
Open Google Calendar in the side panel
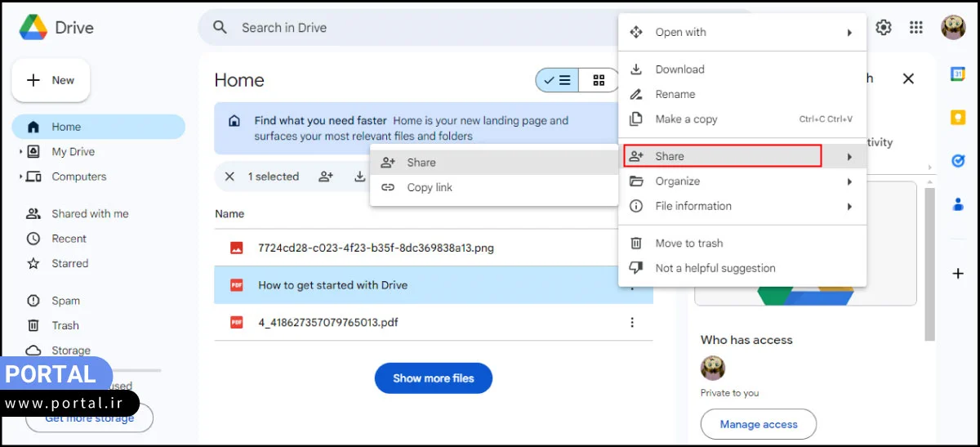[958, 74]
